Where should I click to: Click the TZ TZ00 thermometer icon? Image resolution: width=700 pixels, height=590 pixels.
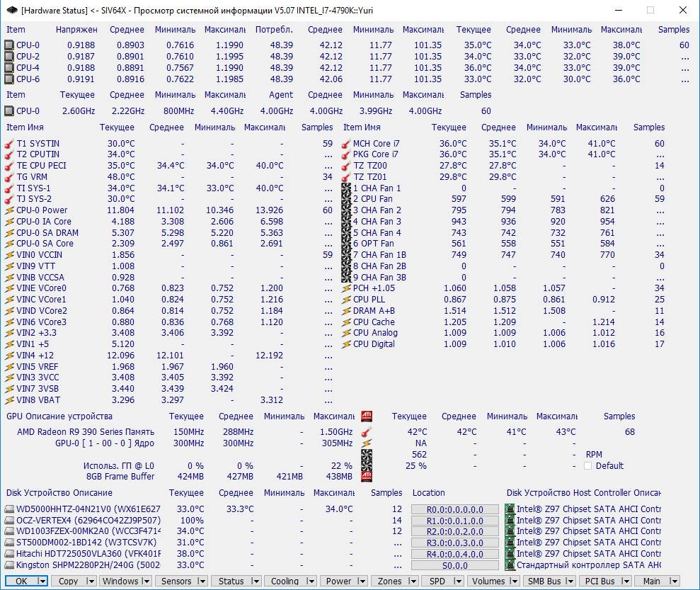point(346,166)
